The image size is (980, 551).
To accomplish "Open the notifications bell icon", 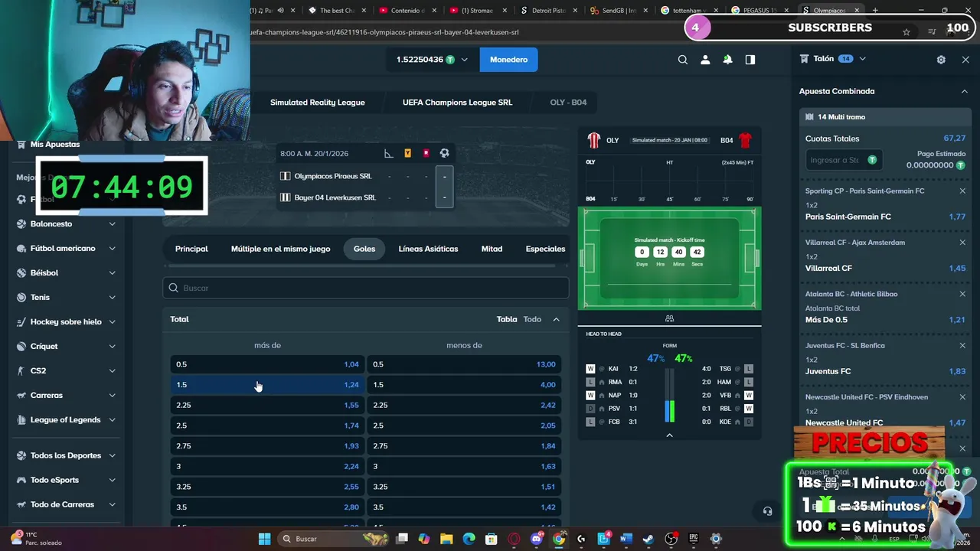I will click(x=727, y=60).
